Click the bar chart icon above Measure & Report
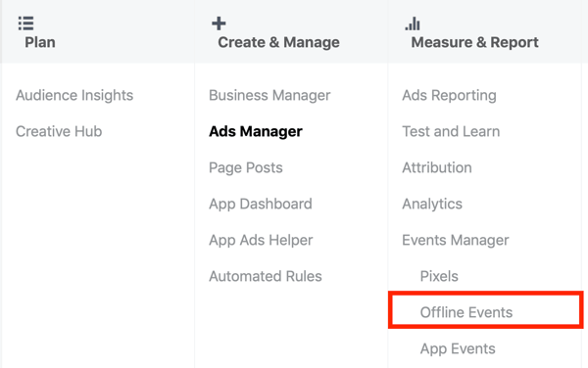The image size is (588, 368). 413,23
